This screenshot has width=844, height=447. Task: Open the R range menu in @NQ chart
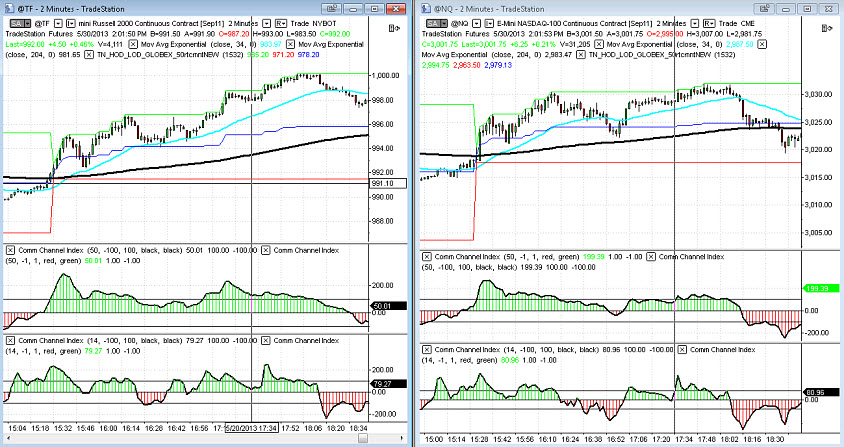(x=709, y=24)
